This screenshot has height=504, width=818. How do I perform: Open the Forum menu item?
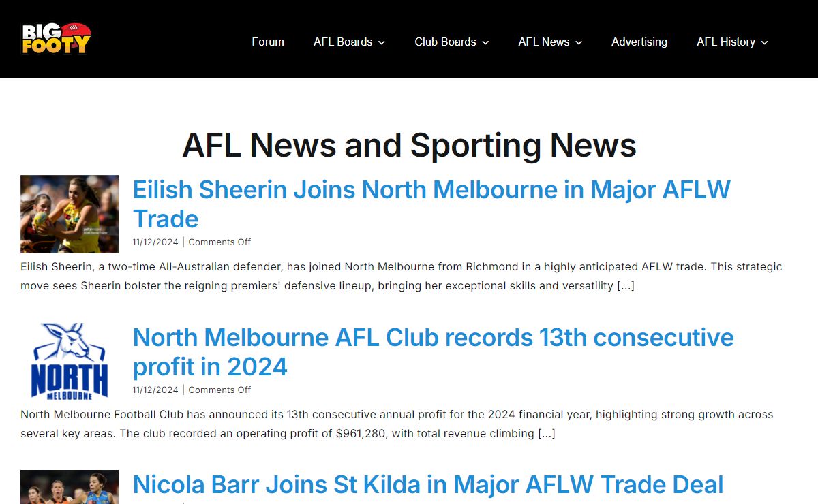(268, 42)
